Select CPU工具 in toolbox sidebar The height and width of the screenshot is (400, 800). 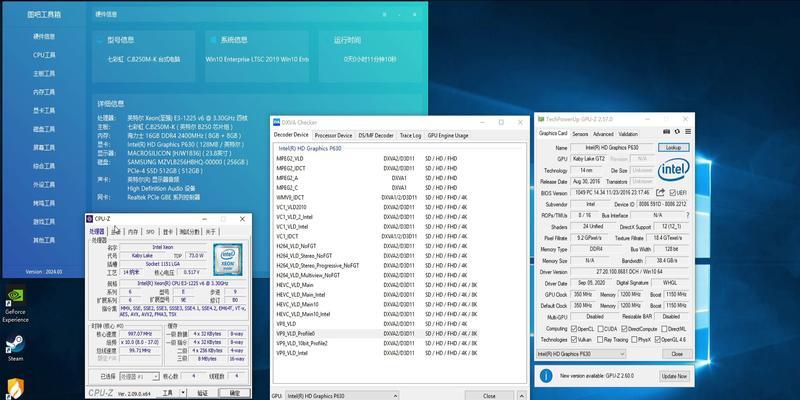44,55
